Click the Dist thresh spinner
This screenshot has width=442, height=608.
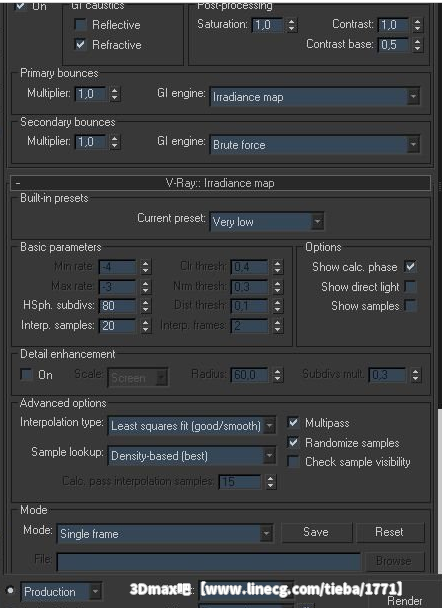coord(278,306)
